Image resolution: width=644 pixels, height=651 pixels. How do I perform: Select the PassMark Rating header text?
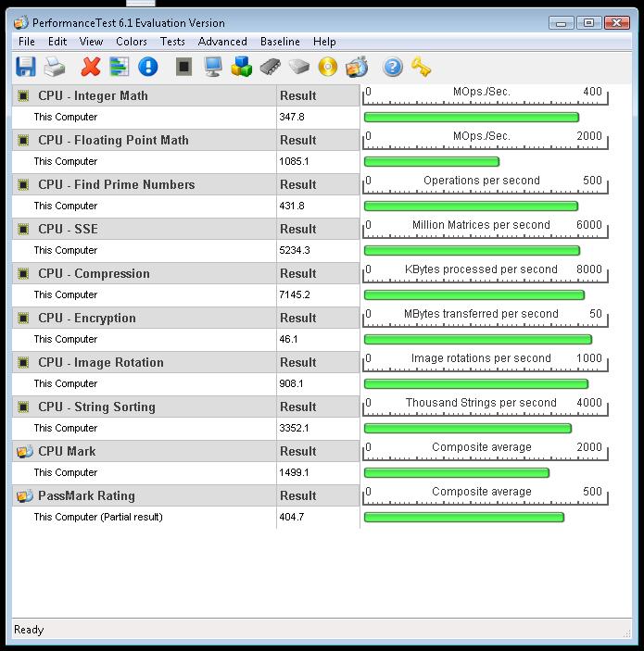point(86,495)
